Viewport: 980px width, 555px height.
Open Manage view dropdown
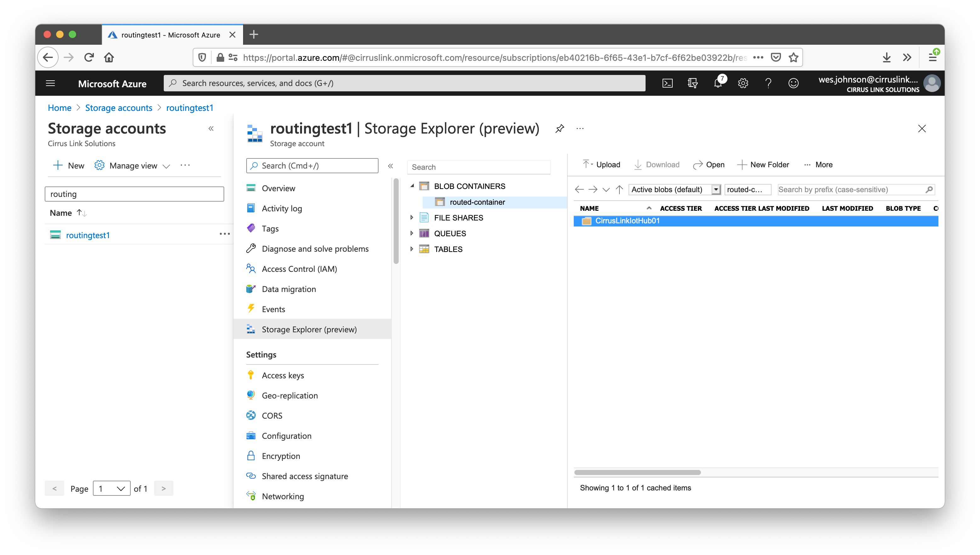click(133, 165)
